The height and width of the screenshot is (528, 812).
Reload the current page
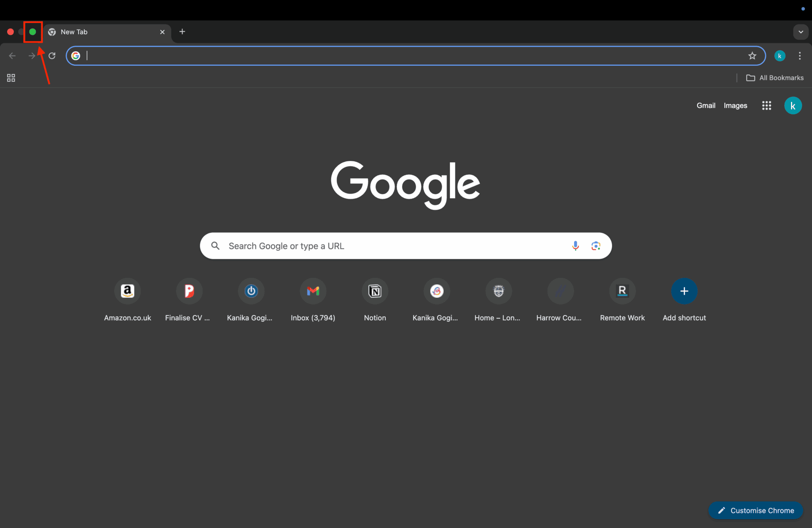click(x=52, y=55)
